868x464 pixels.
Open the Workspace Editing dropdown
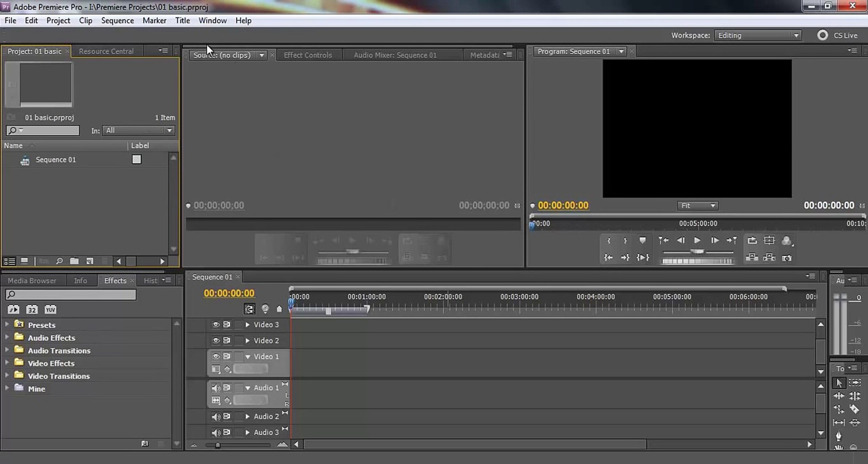coord(758,36)
